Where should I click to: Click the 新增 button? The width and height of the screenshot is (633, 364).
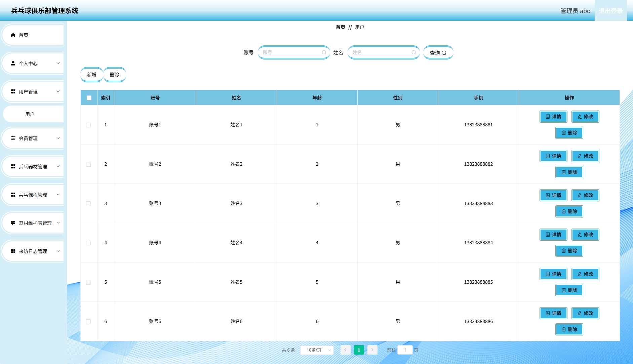pyautogui.click(x=92, y=75)
